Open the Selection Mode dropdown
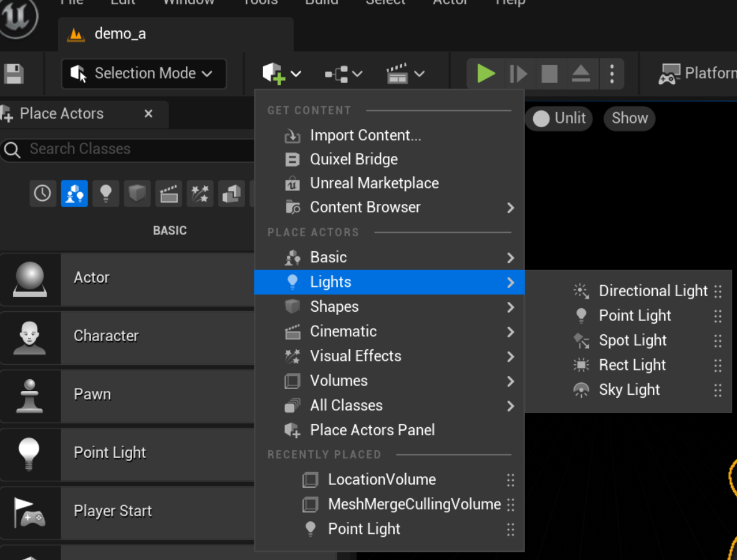This screenshot has height=560, width=737. (x=144, y=74)
